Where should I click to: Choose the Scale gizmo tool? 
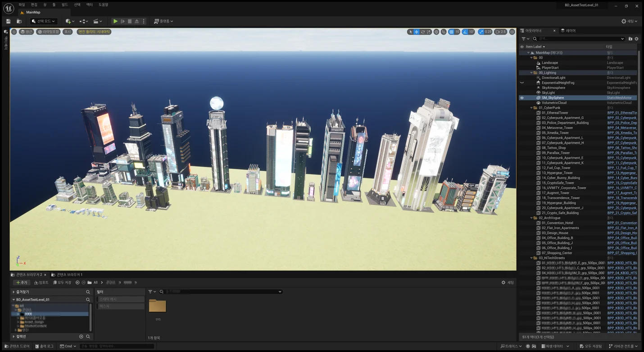tap(429, 32)
